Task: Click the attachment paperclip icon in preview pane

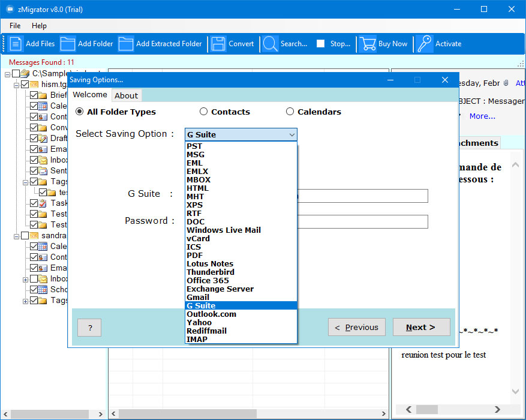Action: pos(506,83)
